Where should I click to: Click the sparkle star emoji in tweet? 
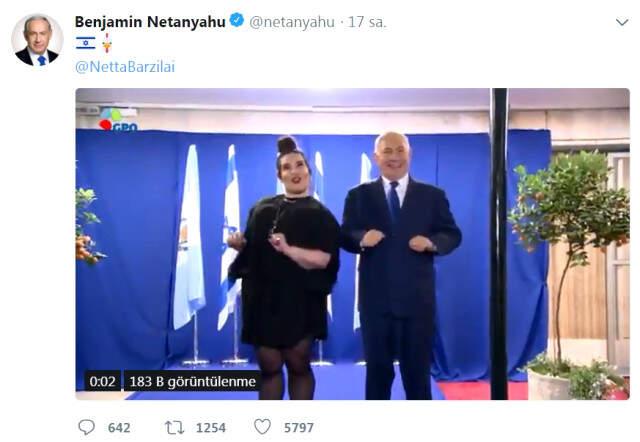pos(107,43)
